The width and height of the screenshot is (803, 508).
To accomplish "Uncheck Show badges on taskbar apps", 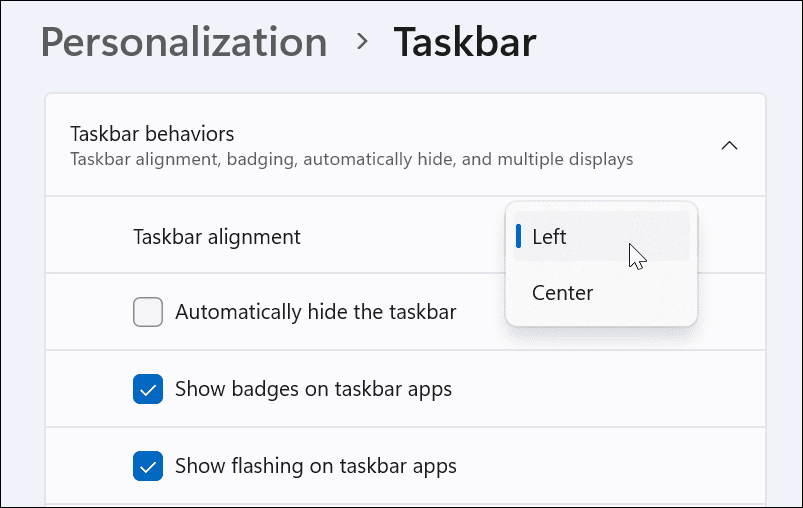I will coord(148,389).
